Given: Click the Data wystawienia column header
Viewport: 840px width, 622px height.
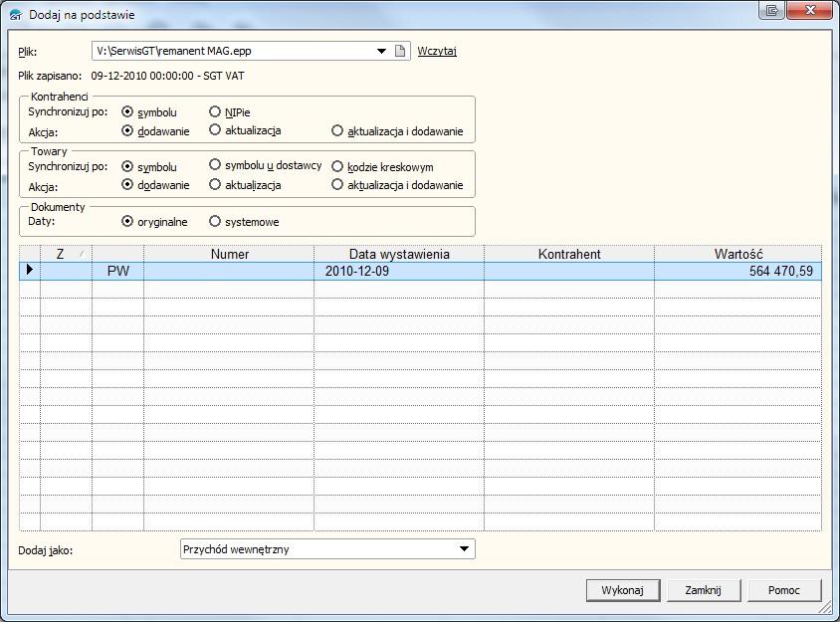Looking at the screenshot, I should [x=399, y=254].
